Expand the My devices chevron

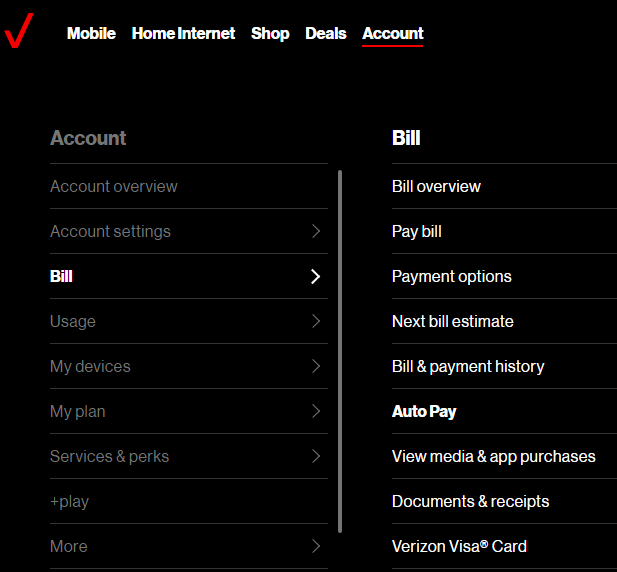tap(316, 366)
